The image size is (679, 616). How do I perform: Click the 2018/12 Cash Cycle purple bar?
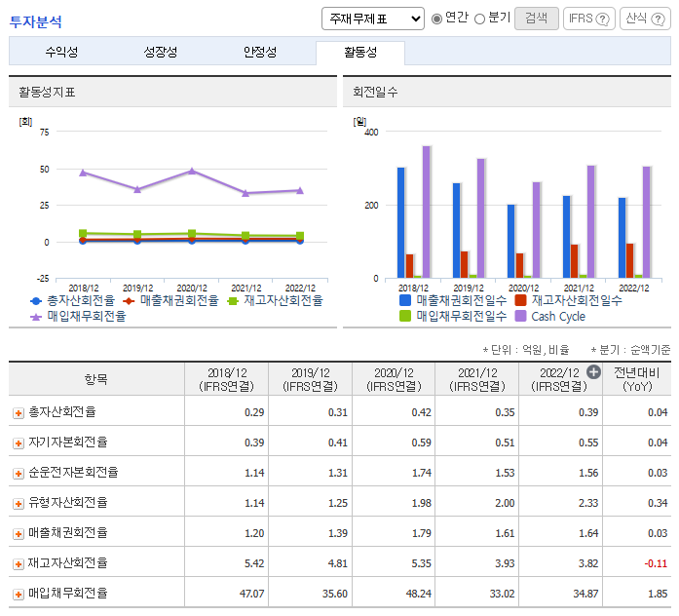click(x=426, y=212)
